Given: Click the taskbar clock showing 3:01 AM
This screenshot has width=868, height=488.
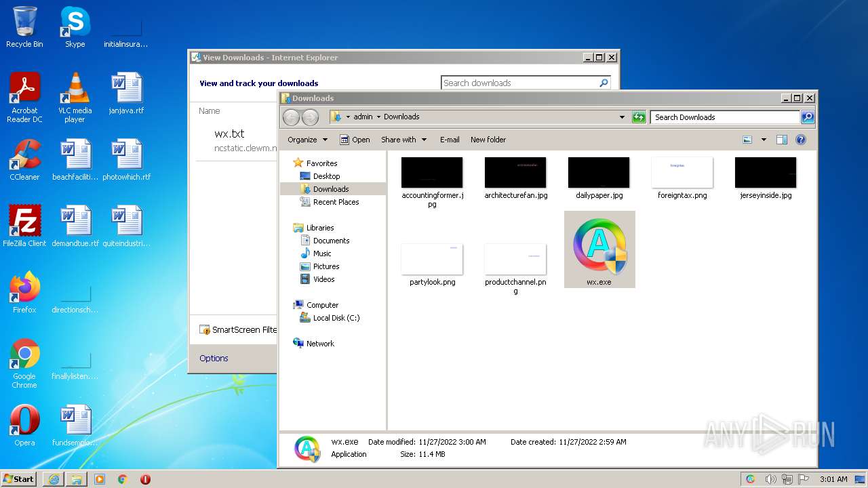Looking at the screenshot, I should (833, 479).
